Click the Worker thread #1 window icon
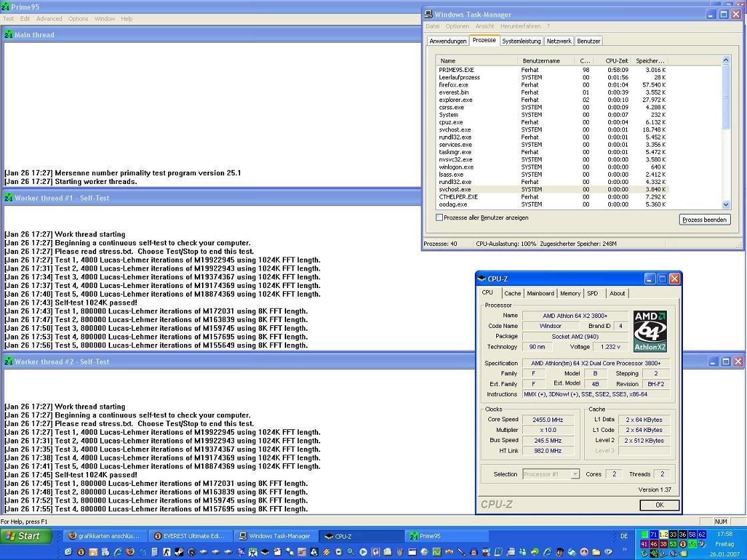The width and height of the screenshot is (747, 560). click(8, 198)
